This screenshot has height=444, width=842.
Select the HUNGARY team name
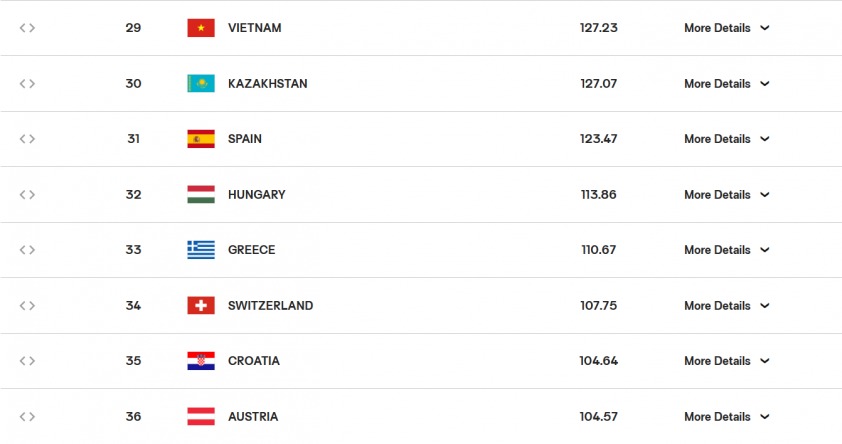(257, 195)
